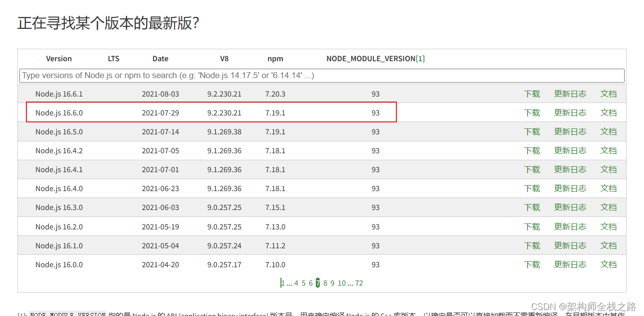Go to pagination page 9
This screenshot has width=644, height=316.
coord(332,283)
